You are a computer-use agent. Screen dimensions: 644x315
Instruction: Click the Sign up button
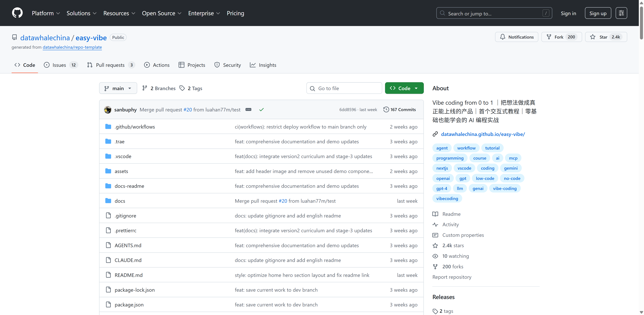tap(598, 13)
